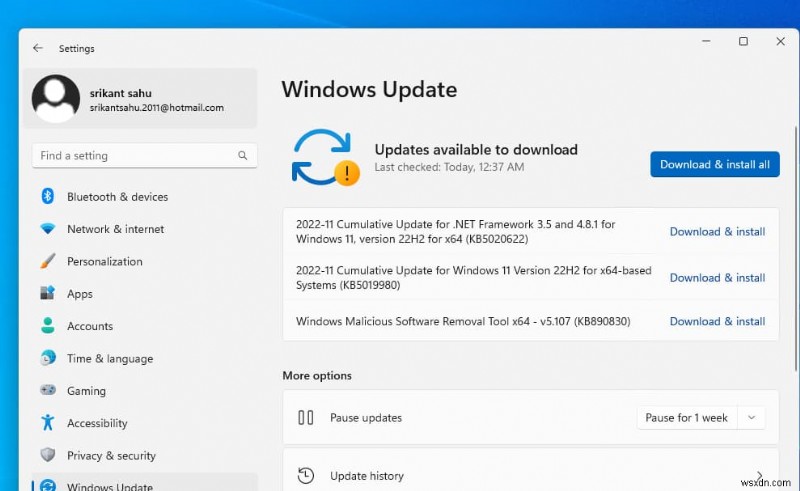The height and width of the screenshot is (491, 800).
Task: Download & install KB5019980 cumulative update
Action: pyautogui.click(x=717, y=278)
